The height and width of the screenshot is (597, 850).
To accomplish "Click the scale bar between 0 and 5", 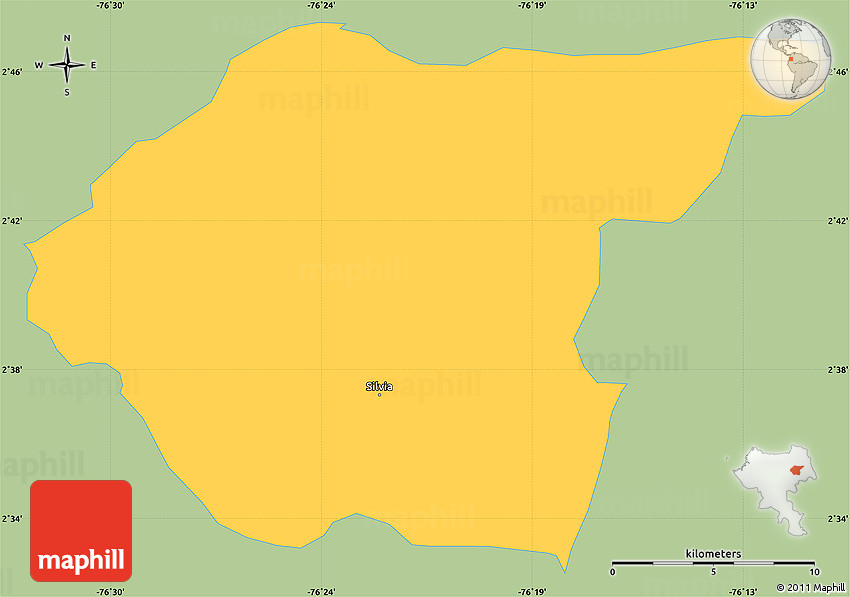I will [662, 564].
